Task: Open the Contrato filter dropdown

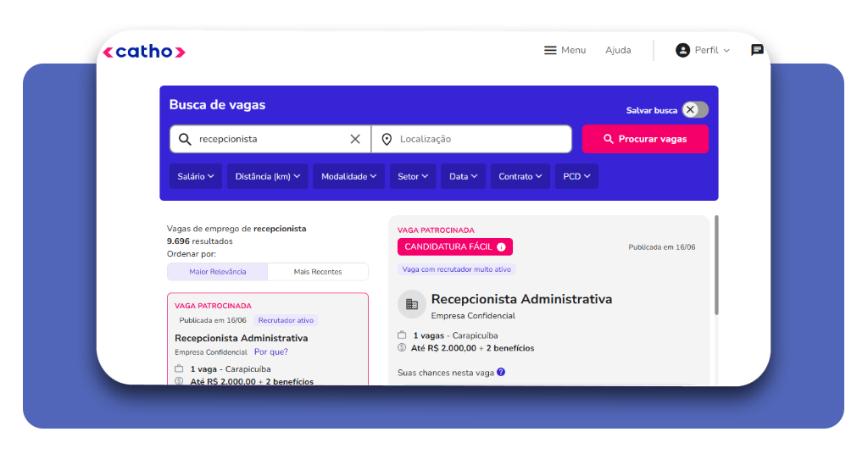Action: click(x=520, y=176)
